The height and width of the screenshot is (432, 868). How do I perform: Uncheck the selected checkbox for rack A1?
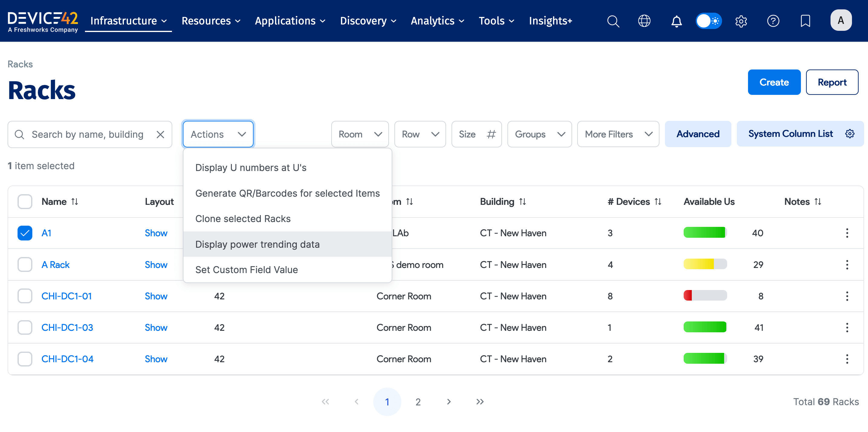coord(24,233)
